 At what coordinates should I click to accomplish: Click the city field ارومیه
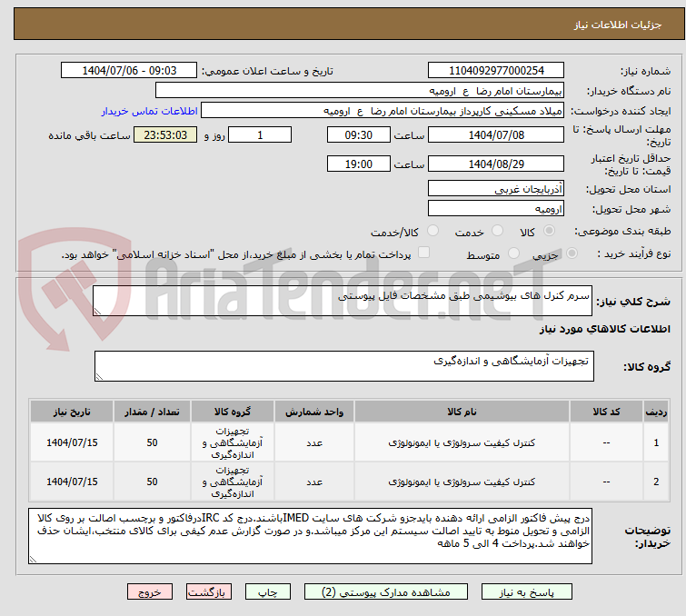pyautogui.click(x=496, y=209)
